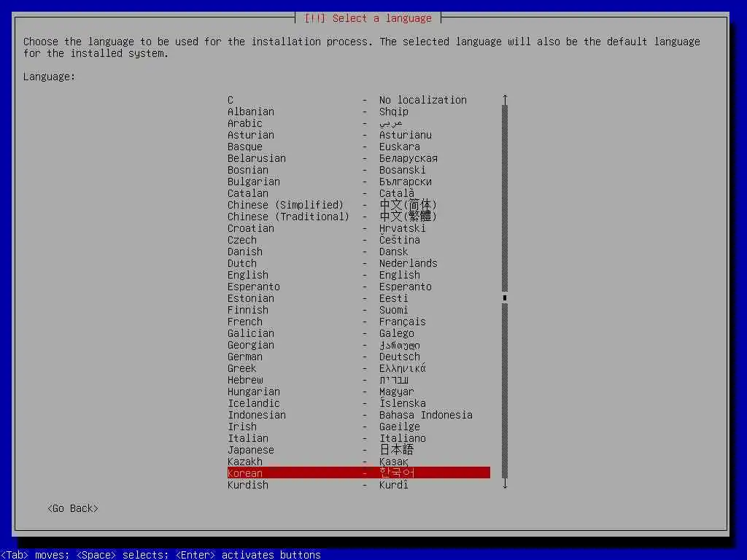Select Kazakh language entry
Viewport: 747px width, 560px height.
tap(359, 462)
